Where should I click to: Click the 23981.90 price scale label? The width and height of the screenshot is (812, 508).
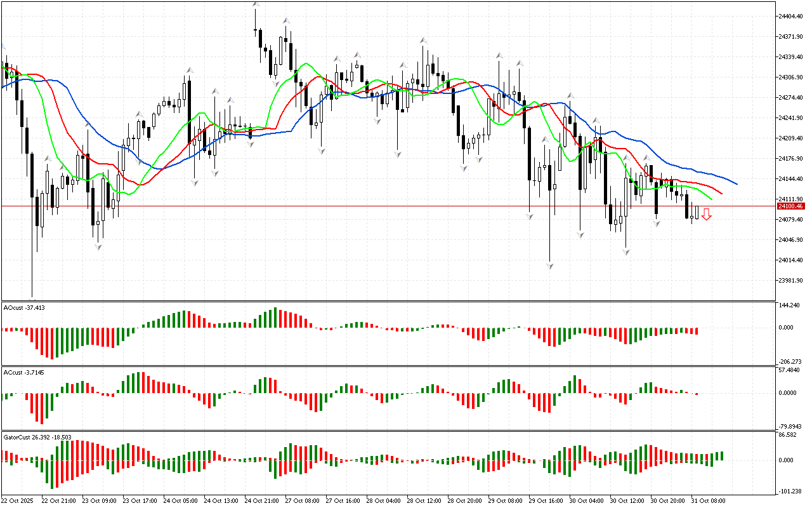click(791, 281)
